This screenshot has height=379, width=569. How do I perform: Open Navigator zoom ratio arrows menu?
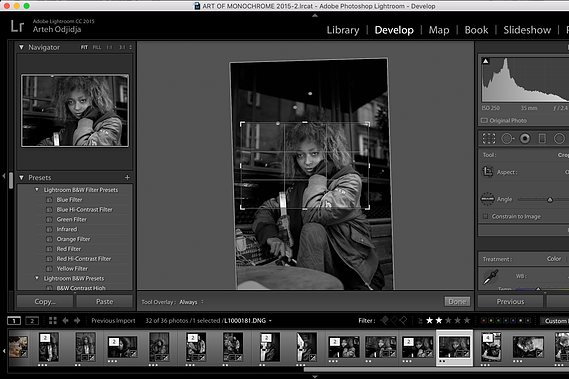coord(131,47)
